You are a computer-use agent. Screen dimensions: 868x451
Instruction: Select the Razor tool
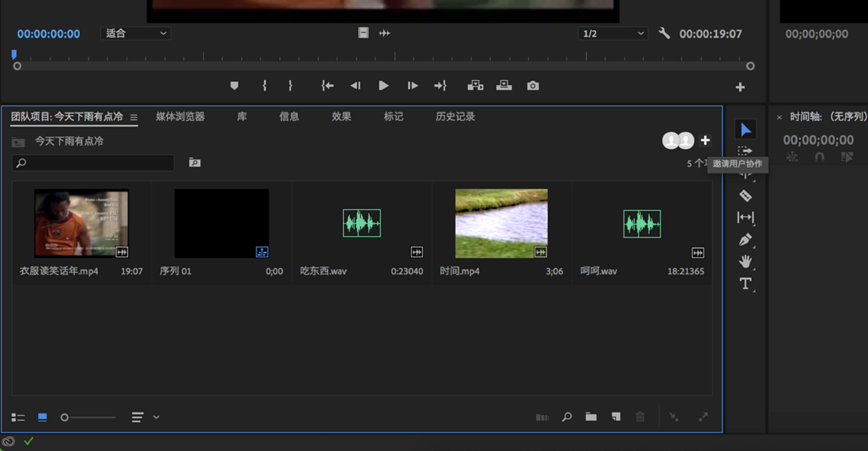click(745, 196)
